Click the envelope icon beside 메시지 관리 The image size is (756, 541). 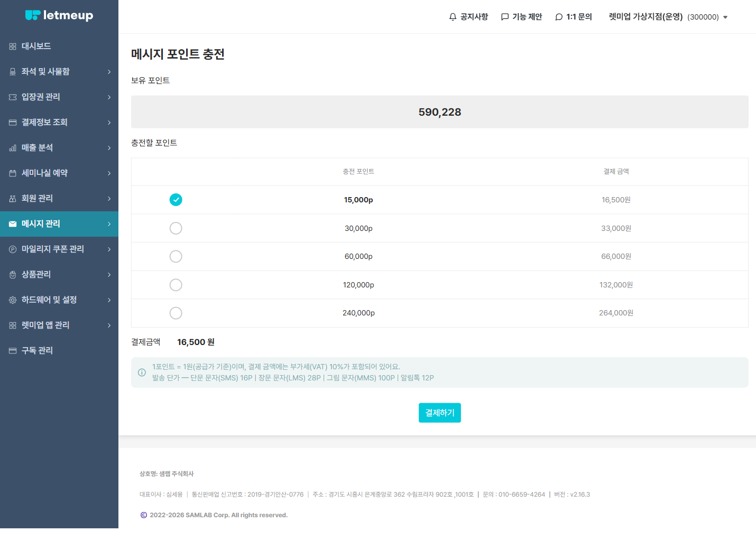13,224
